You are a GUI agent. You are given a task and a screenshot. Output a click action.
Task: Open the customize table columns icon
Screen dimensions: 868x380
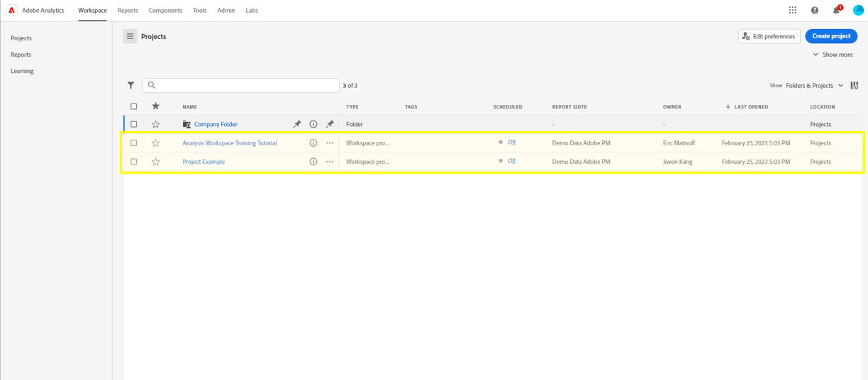point(855,85)
